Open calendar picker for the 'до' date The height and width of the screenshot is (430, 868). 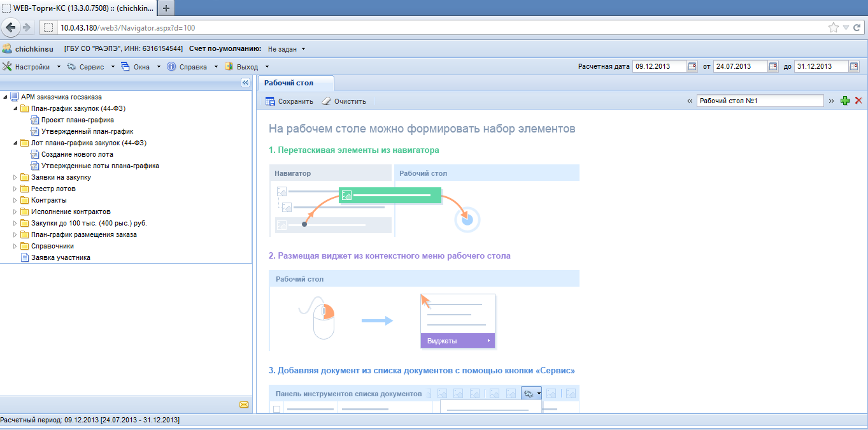854,66
